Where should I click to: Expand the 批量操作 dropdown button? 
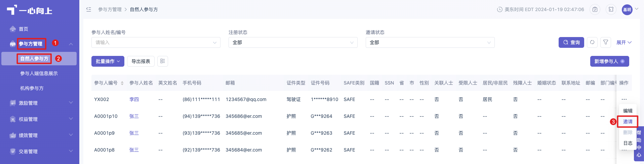(108, 61)
